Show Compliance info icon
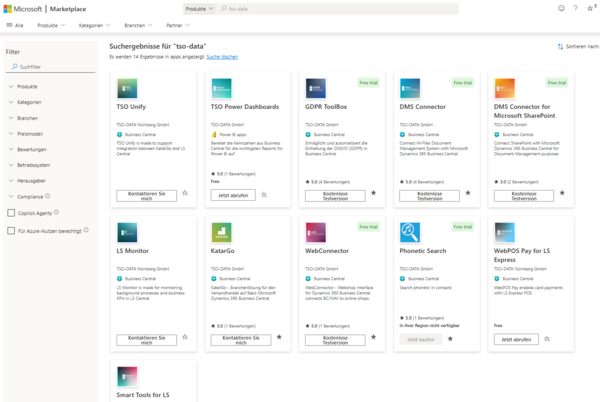Viewport: 600px width, 402px height. pyautogui.click(x=47, y=196)
